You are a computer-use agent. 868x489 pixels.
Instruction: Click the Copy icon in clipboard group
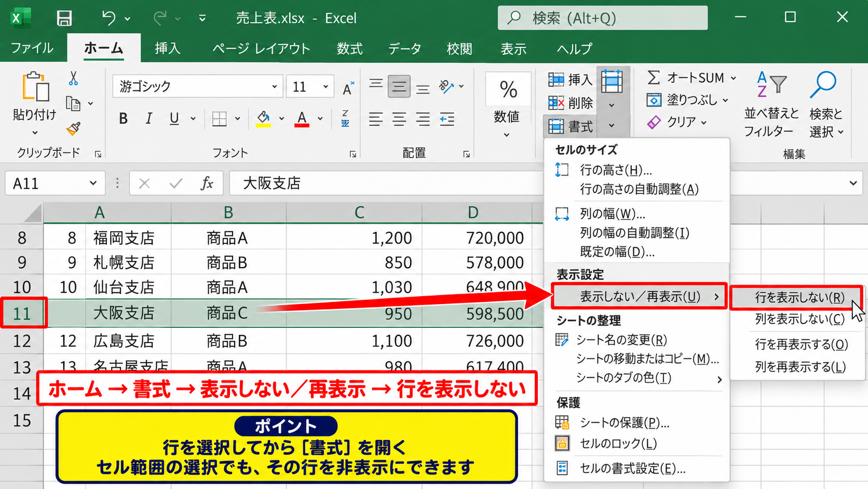(x=73, y=104)
